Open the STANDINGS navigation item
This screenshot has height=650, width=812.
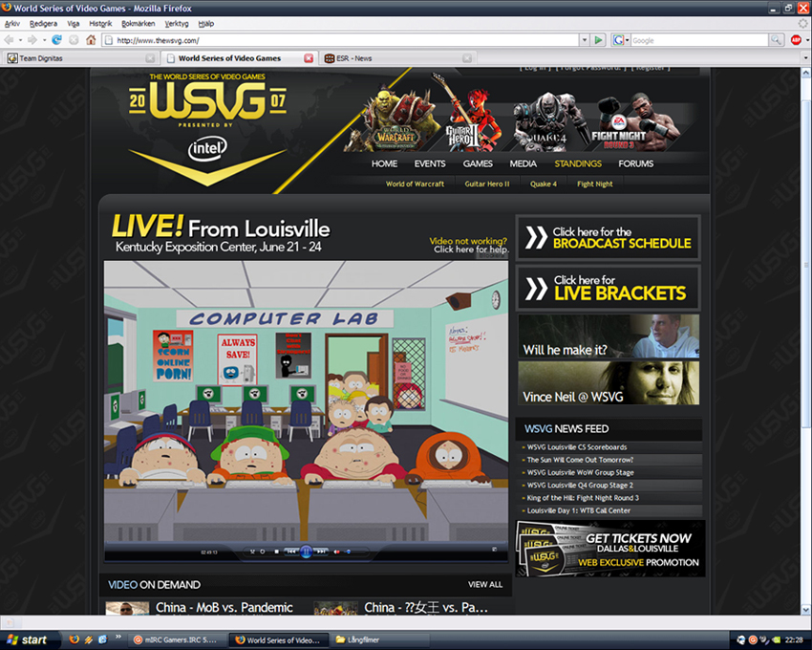pos(577,163)
